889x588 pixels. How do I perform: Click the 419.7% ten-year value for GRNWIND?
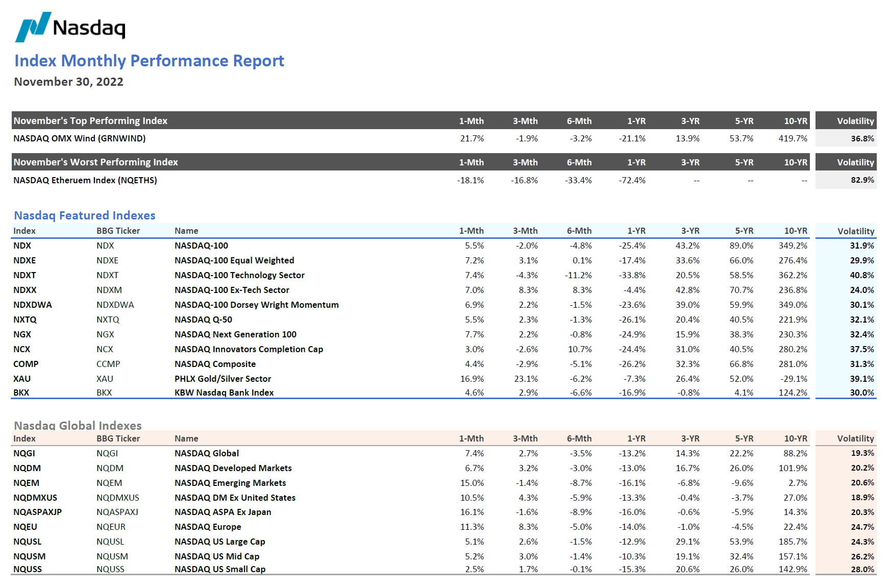793,138
